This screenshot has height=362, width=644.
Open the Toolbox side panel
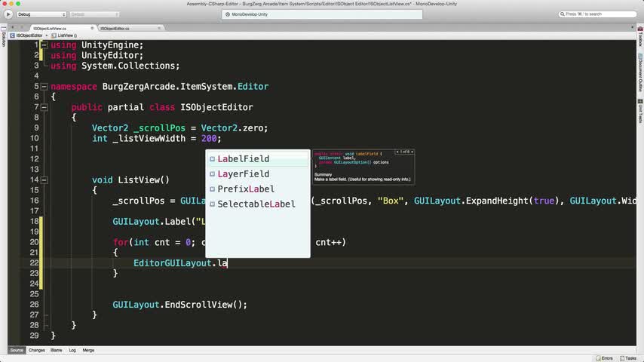[640, 38]
